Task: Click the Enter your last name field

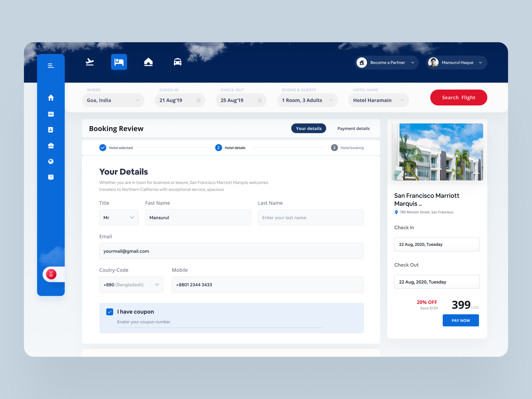Action: 311,217
